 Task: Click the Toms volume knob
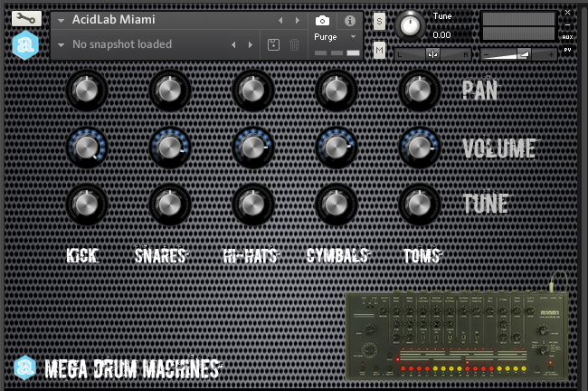(420, 148)
